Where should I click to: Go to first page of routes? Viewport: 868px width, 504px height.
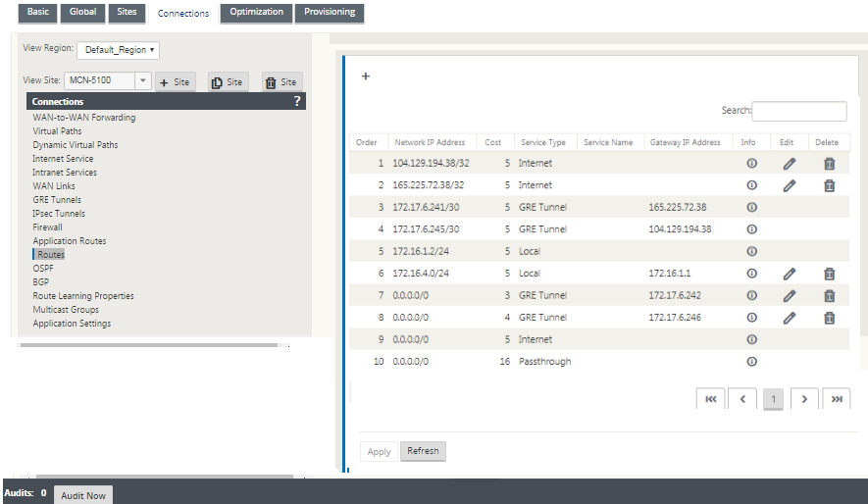[x=711, y=399]
